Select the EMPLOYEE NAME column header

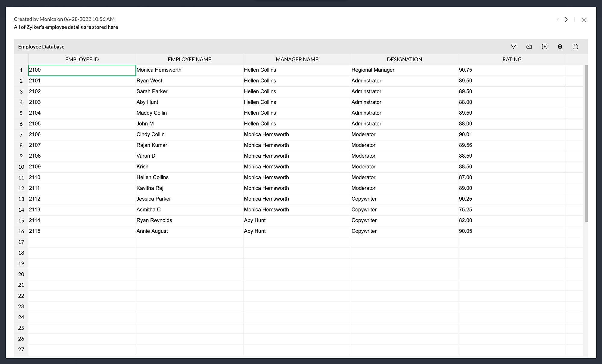(x=189, y=59)
